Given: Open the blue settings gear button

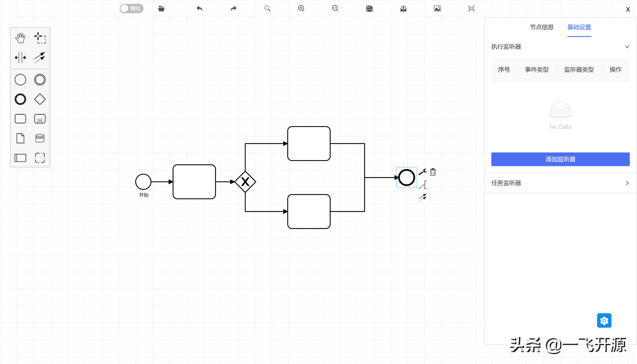Looking at the screenshot, I should tap(604, 320).
